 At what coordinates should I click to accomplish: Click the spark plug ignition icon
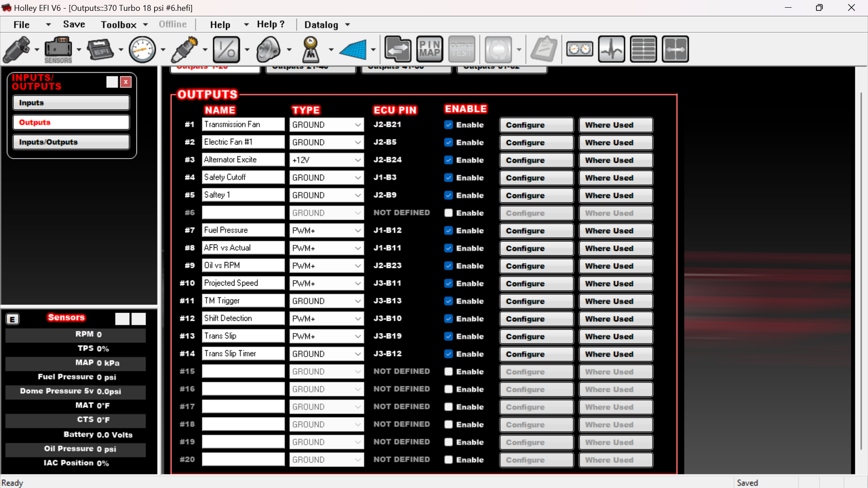tap(184, 49)
